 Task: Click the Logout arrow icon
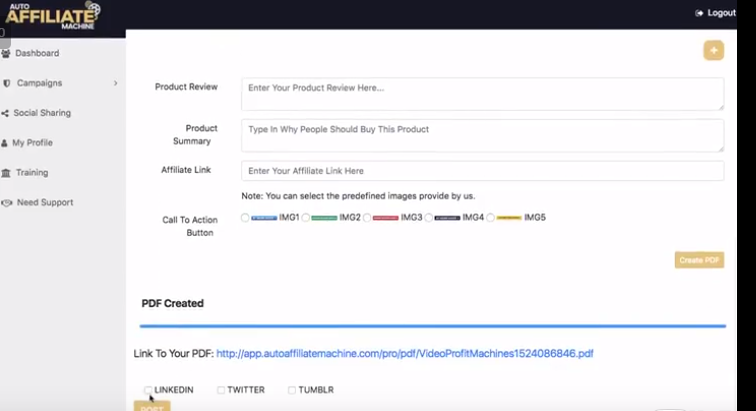[x=699, y=13]
